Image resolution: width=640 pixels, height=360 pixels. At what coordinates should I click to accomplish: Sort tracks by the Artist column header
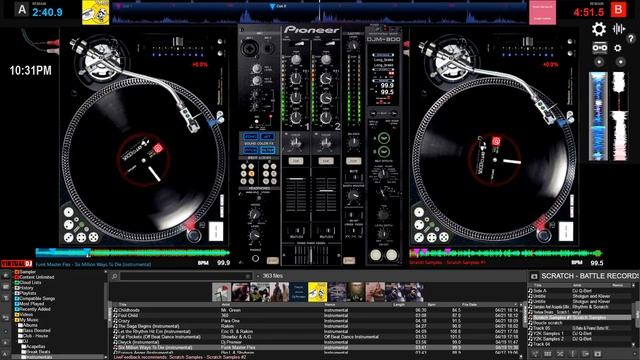tap(226, 305)
